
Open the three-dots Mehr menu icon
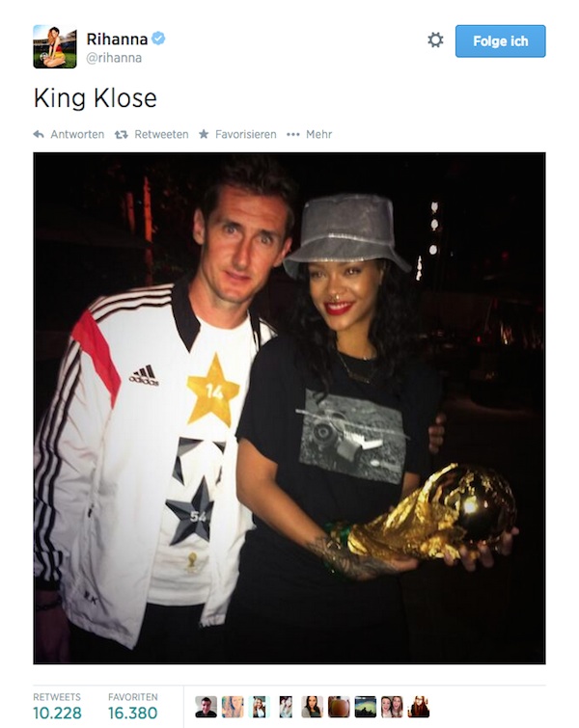(x=292, y=135)
